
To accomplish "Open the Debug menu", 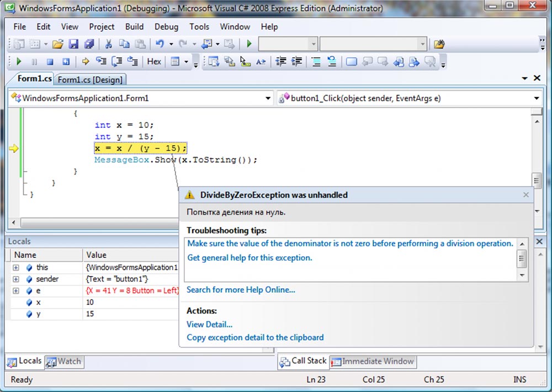I will click(x=167, y=27).
